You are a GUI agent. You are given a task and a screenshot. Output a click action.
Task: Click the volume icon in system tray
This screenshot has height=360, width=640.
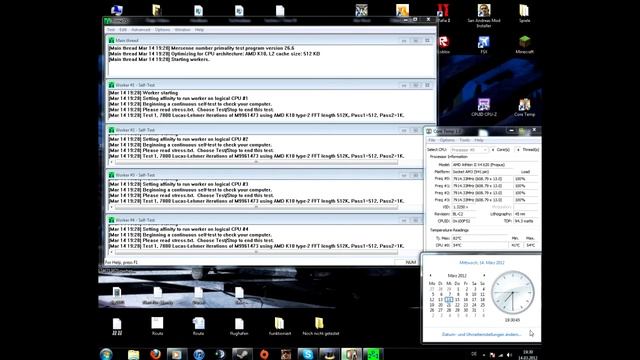(x=509, y=355)
